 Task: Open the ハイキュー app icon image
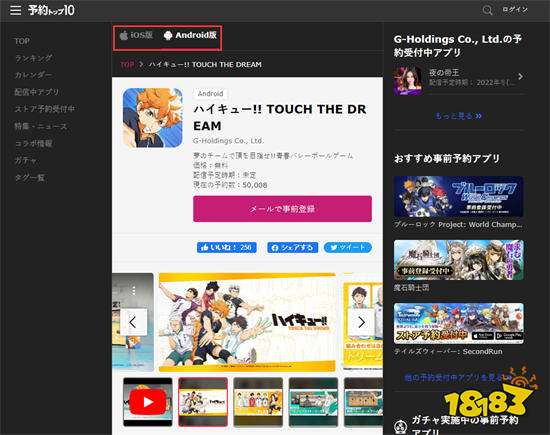(x=153, y=118)
